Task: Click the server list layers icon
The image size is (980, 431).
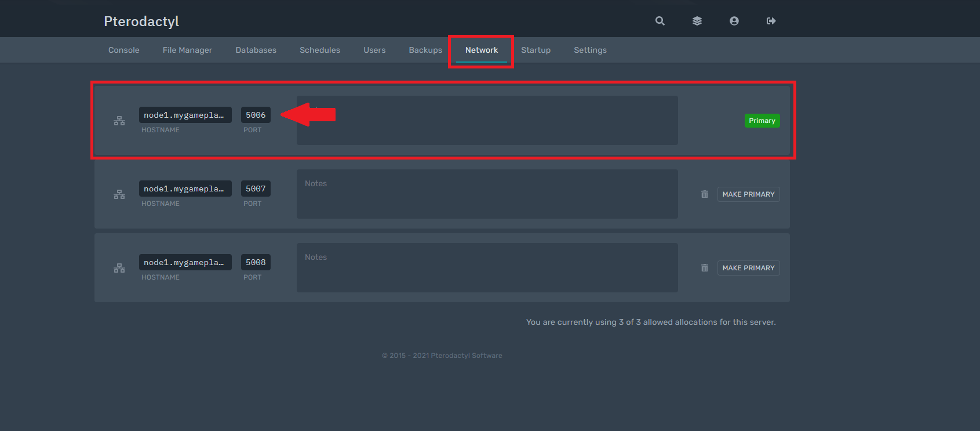Action: click(x=697, y=21)
